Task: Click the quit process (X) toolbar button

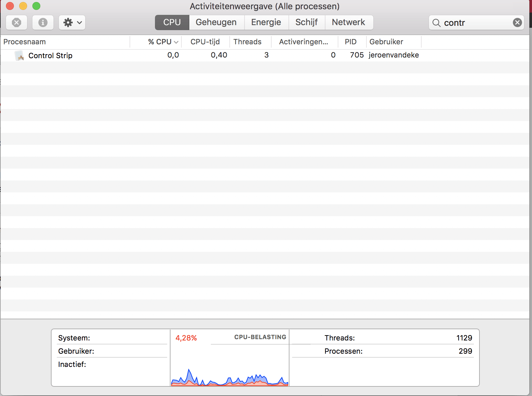Action: tap(17, 22)
